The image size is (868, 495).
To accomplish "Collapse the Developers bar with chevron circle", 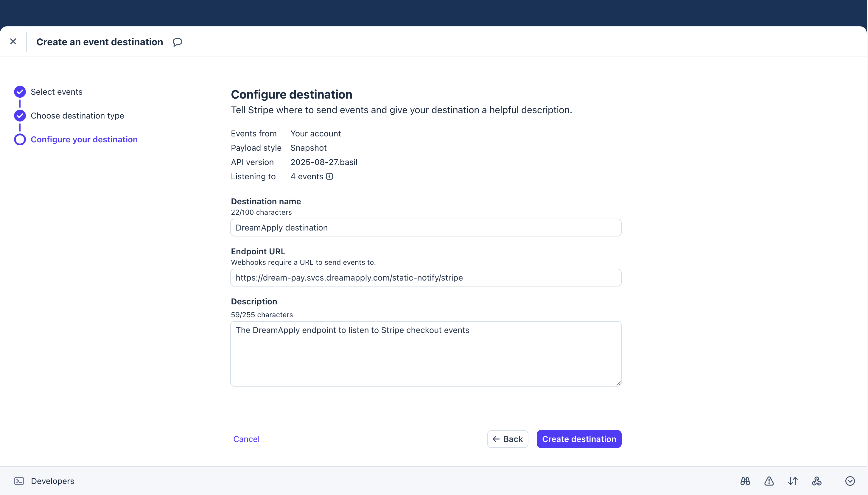I will (850, 481).
